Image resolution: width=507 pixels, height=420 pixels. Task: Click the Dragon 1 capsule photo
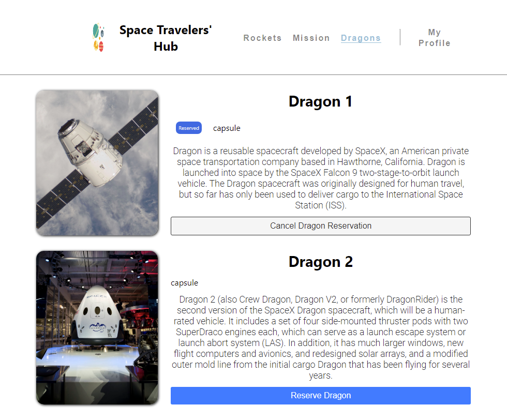97,162
